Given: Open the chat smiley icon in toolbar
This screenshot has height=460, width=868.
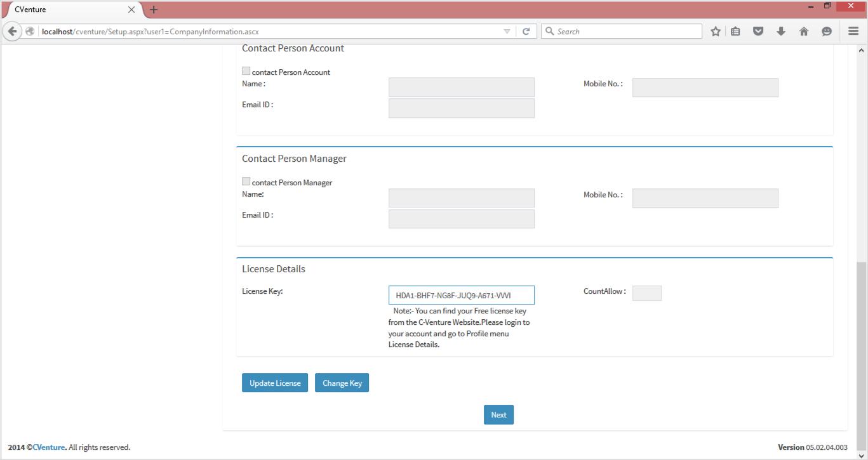Looking at the screenshot, I should (827, 32).
